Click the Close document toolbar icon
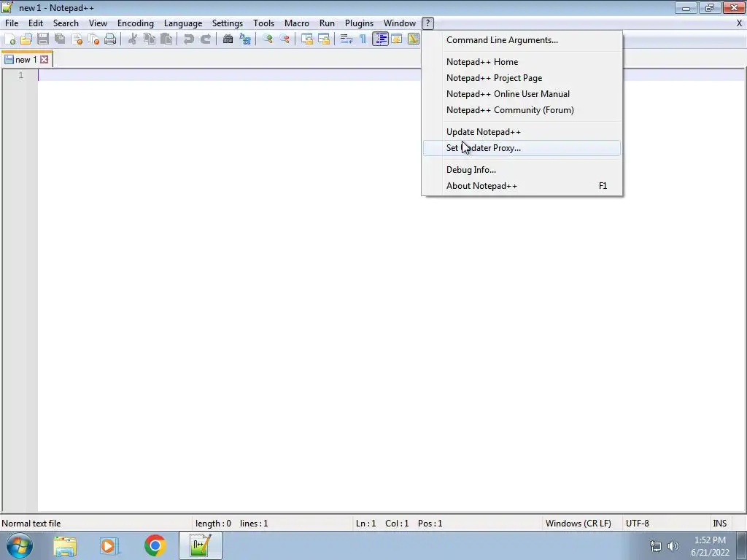The image size is (747, 560). 77,39
